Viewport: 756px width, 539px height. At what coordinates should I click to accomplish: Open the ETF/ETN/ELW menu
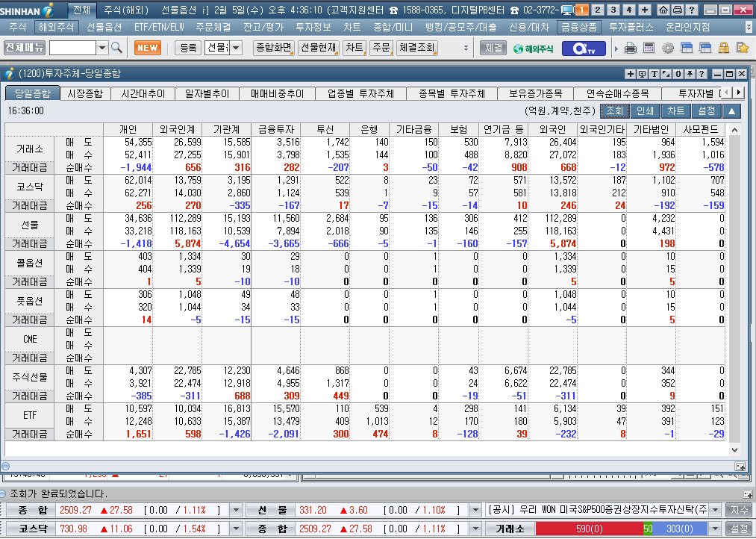point(159,28)
